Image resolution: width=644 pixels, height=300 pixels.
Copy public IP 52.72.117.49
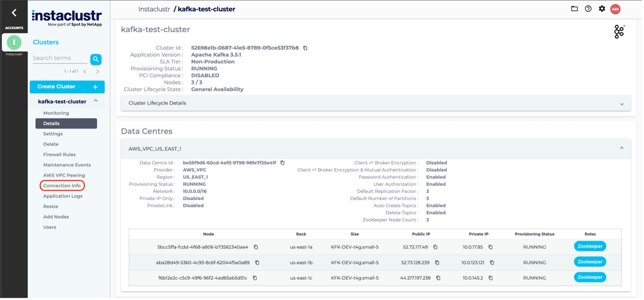(435, 247)
